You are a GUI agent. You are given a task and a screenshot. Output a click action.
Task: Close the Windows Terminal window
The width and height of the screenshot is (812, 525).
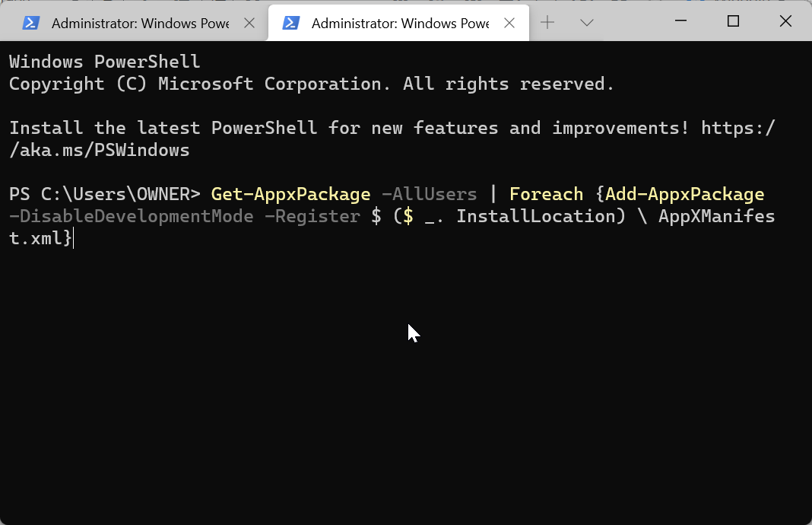[785, 21]
